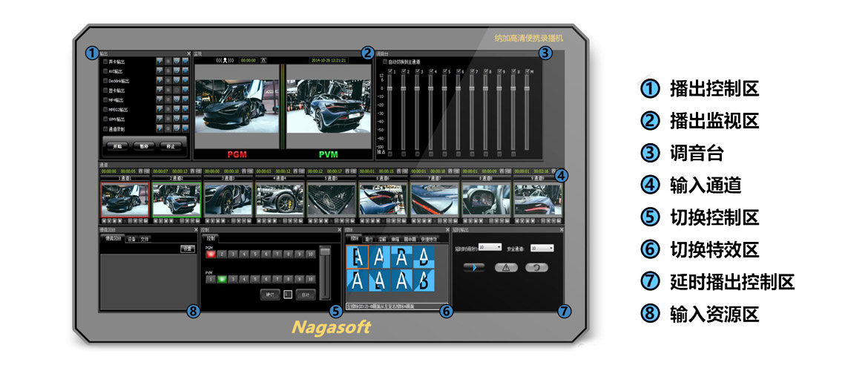Click the play icon in the WMV输出 row
The image size is (868, 371).
(160, 119)
